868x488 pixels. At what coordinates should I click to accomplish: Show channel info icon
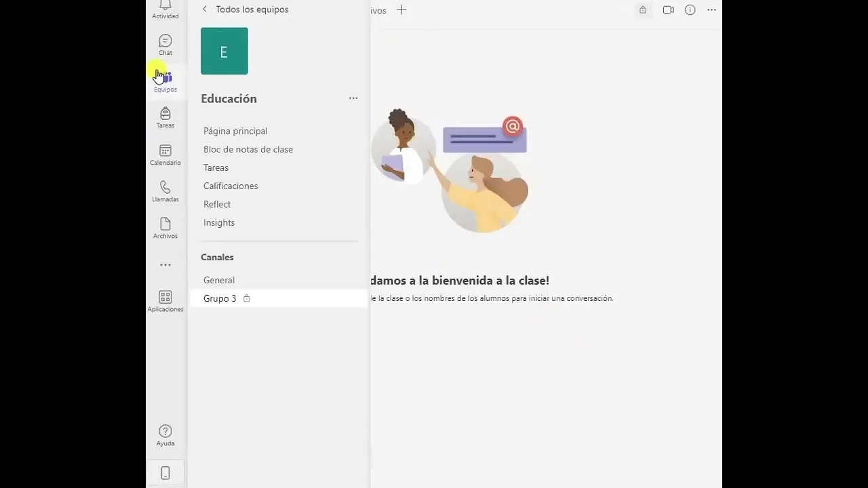690,10
